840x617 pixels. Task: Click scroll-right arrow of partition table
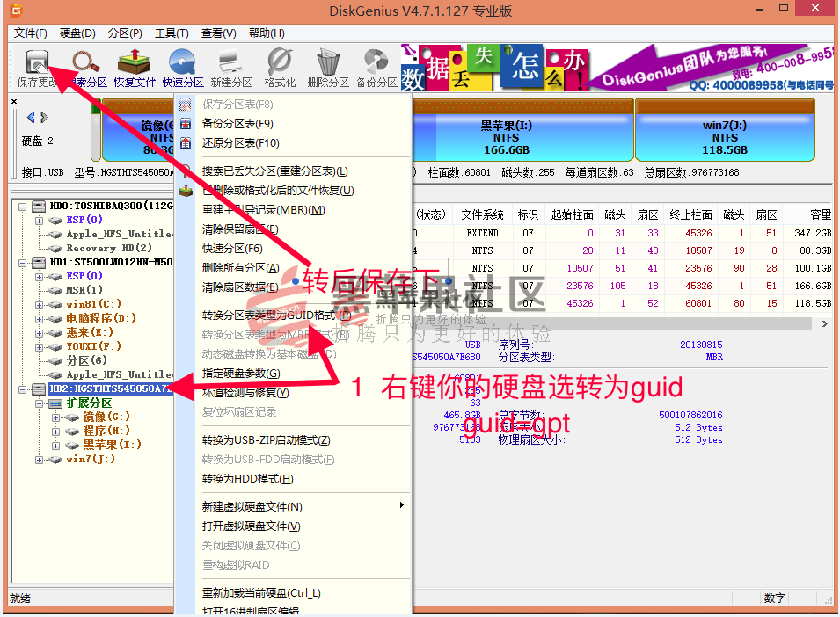tap(825, 323)
